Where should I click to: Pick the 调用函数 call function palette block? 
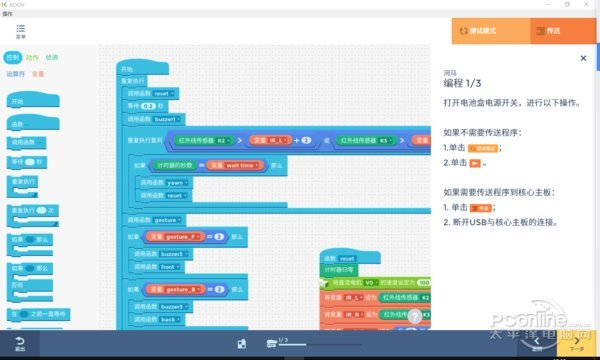[x=26, y=142]
